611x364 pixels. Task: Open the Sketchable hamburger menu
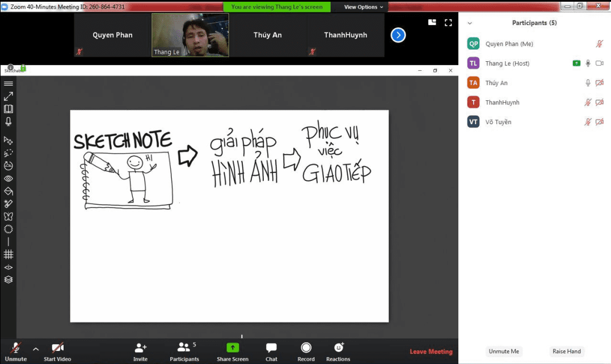(x=9, y=83)
